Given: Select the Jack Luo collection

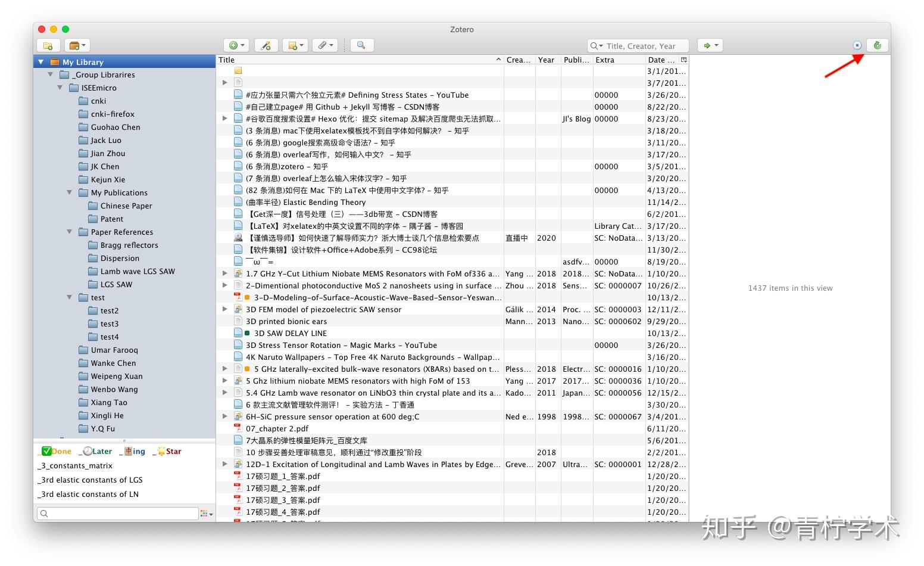Looking at the screenshot, I should (106, 140).
